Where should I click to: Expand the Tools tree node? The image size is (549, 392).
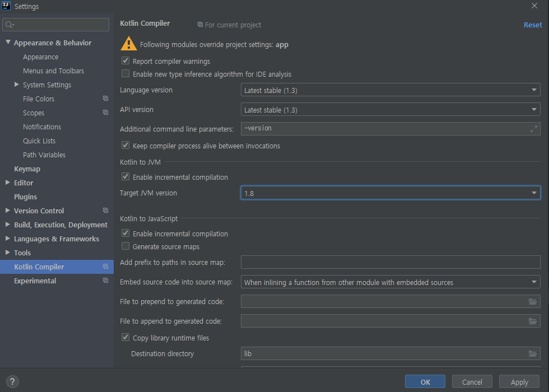[x=8, y=253]
